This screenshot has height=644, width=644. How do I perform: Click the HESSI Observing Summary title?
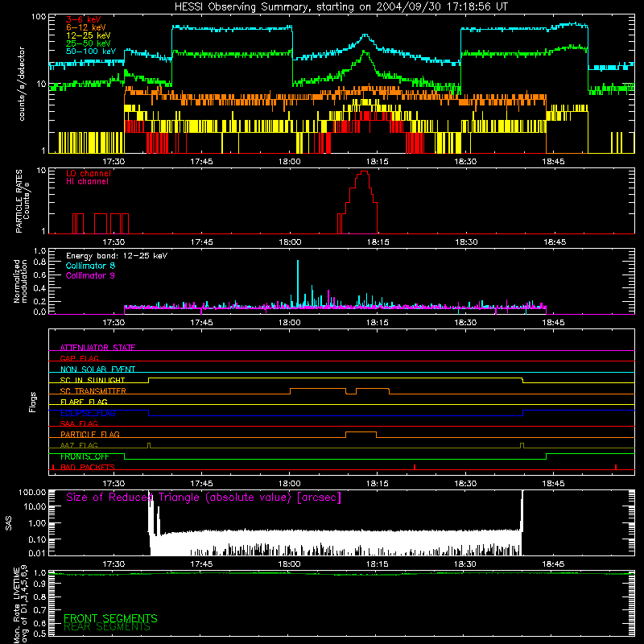point(341,7)
